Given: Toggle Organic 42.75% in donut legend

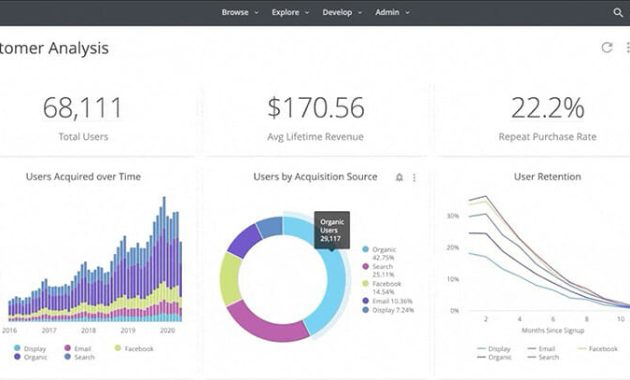Looking at the screenshot, I should pos(379,253).
